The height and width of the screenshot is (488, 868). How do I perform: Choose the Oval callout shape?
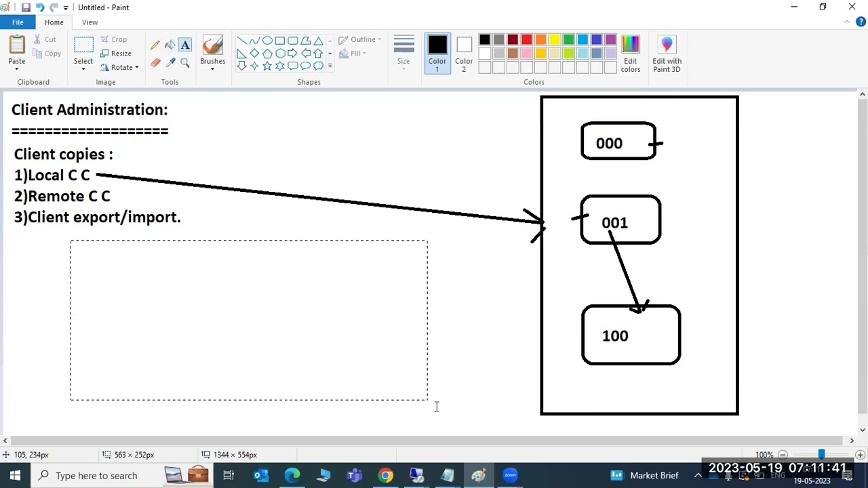[x=305, y=66]
